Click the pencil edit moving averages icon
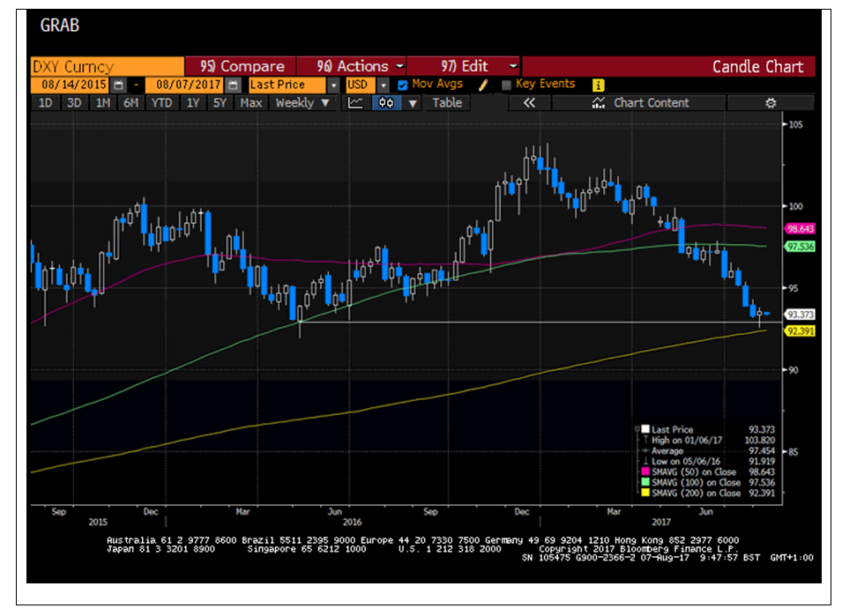This screenshot has width=842, height=616. click(x=483, y=85)
